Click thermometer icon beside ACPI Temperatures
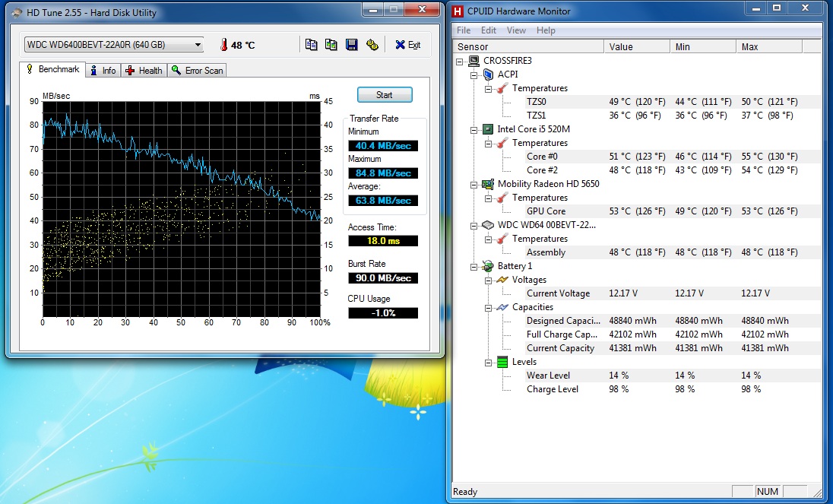The width and height of the screenshot is (833, 504). click(502, 88)
